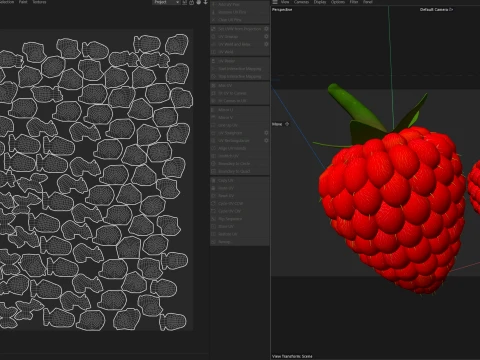Open Set UVW from Projection options gear
Image resolution: width=480 pixels, height=360 pixels.
(x=266, y=29)
